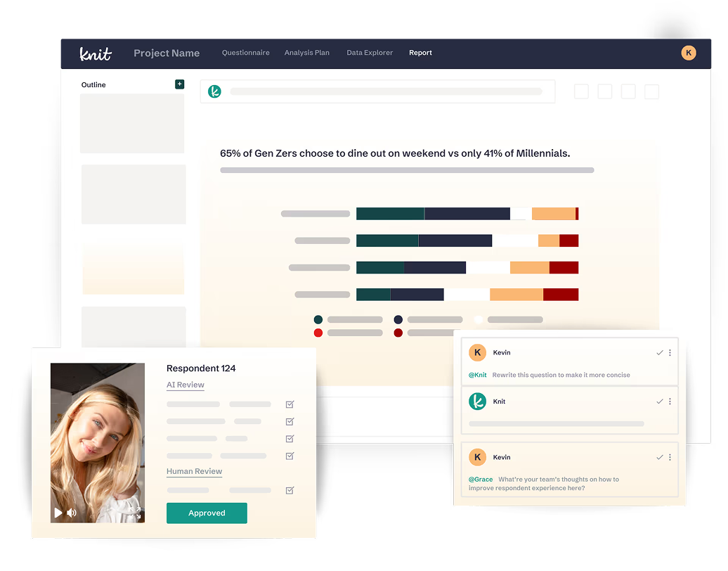Click the bright red legend dot
Image resolution: width=728 pixels, height=571 pixels.
click(x=318, y=333)
